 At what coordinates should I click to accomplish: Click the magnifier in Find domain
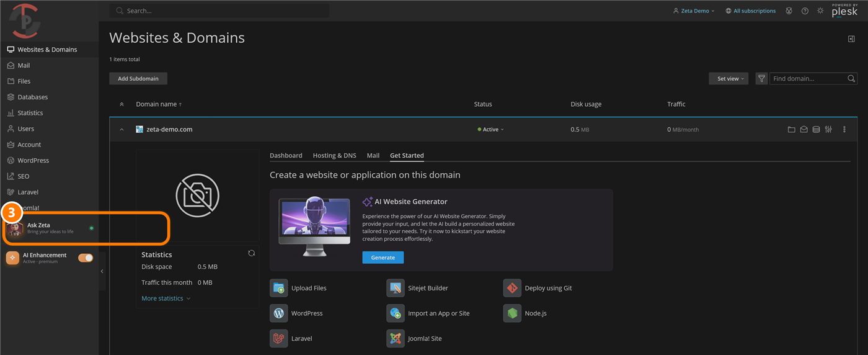(852, 79)
